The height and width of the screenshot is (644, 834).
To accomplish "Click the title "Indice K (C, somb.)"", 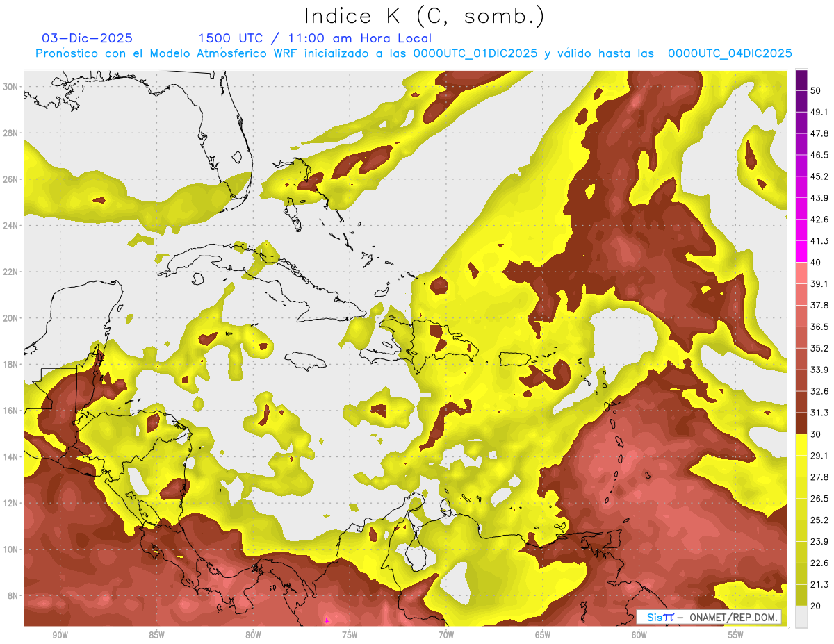I will coord(423,17).
